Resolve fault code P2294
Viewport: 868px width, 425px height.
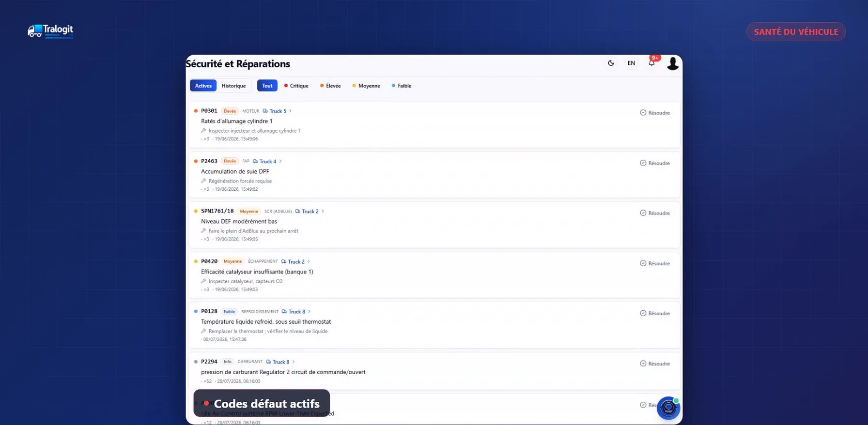[655, 364]
